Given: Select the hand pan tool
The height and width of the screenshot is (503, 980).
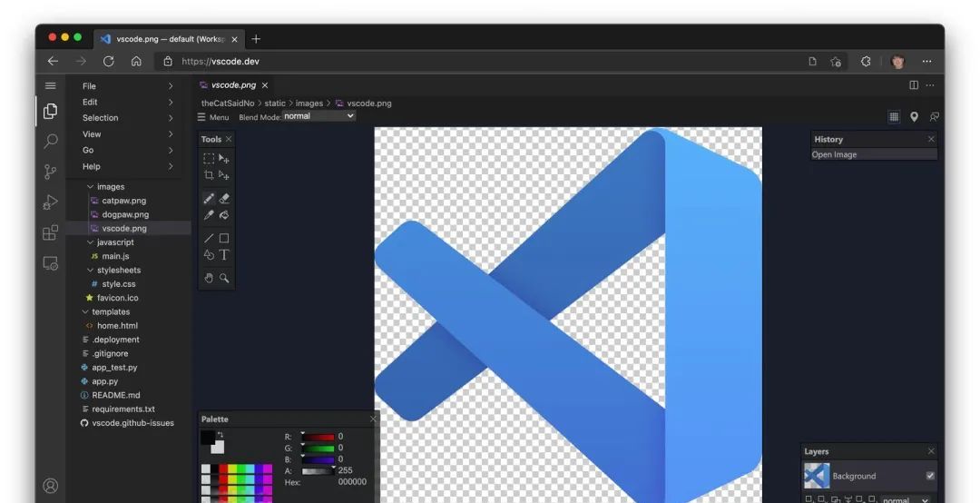Looking at the screenshot, I should click(209, 278).
